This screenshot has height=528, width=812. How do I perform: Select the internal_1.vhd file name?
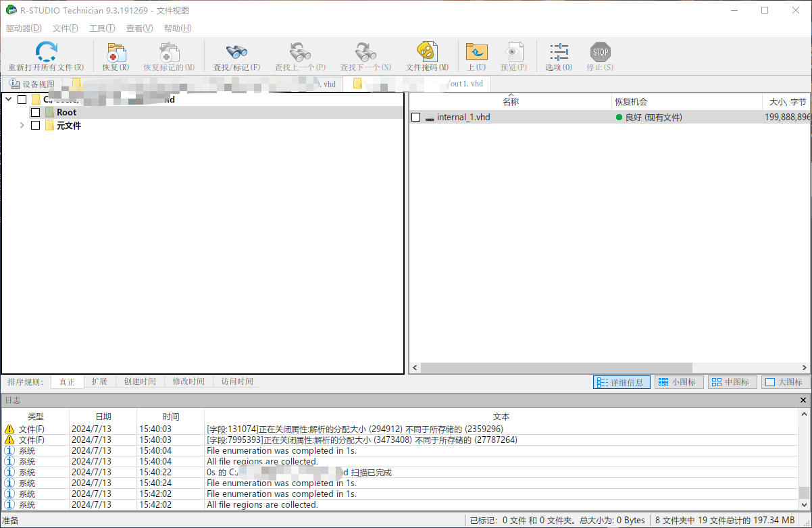coord(463,117)
